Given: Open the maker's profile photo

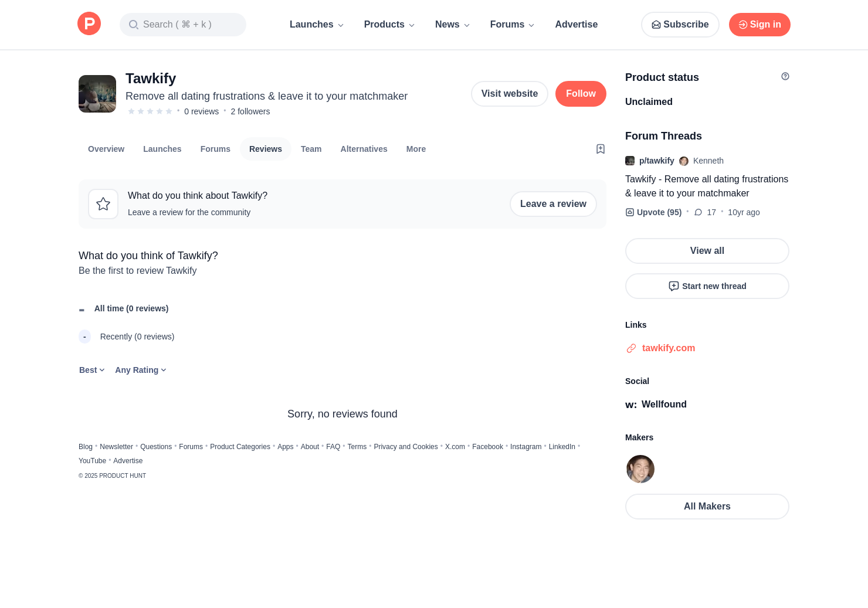Looking at the screenshot, I should (x=640, y=469).
